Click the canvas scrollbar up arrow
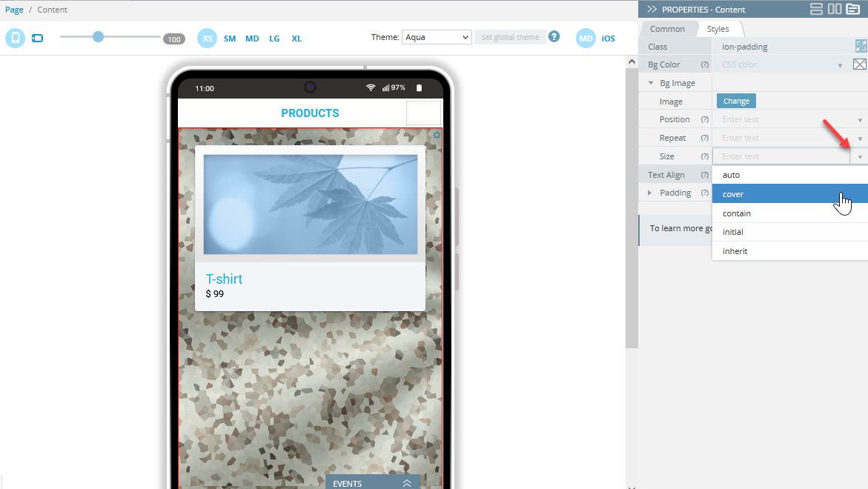The height and width of the screenshot is (489, 868). (632, 62)
